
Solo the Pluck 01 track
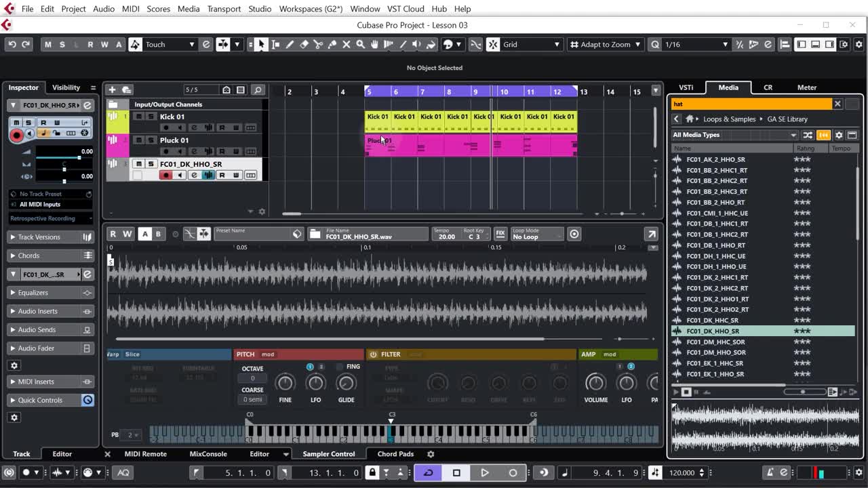click(x=151, y=140)
